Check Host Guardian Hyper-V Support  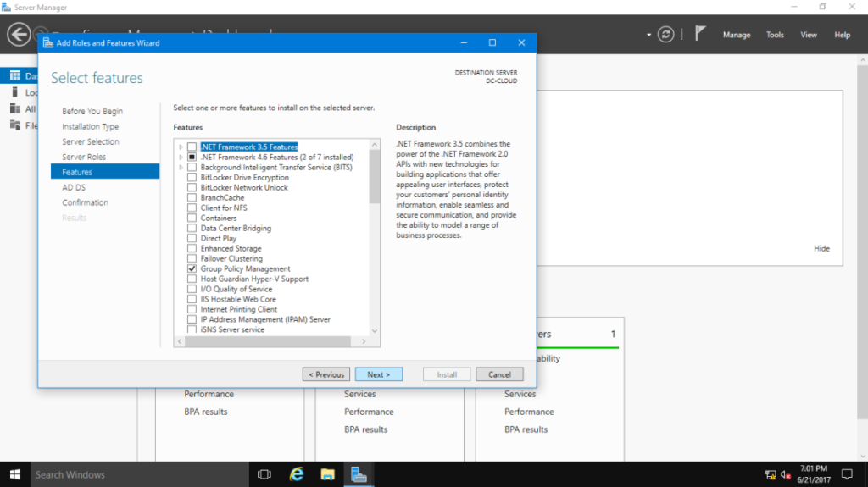click(x=192, y=279)
